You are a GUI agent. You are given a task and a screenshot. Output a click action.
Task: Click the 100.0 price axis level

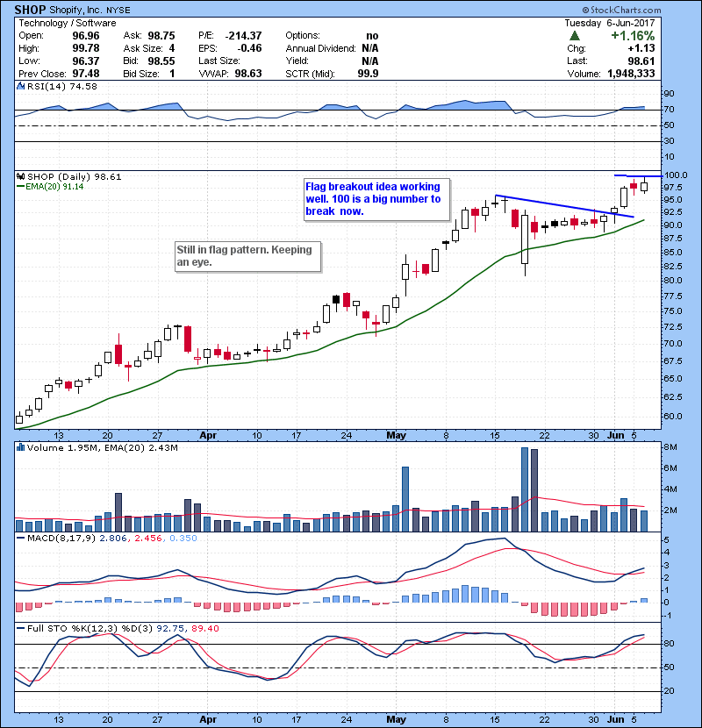point(676,175)
